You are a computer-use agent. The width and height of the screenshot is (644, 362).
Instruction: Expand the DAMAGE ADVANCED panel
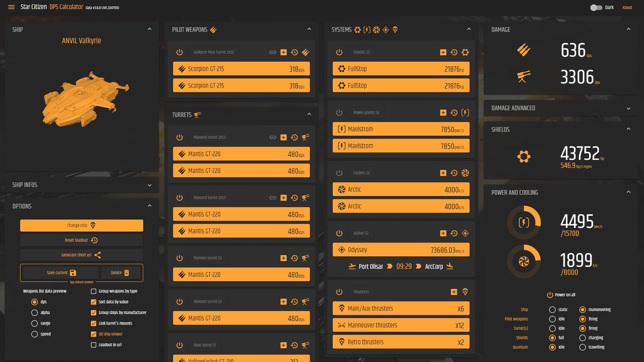[x=628, y=108]
